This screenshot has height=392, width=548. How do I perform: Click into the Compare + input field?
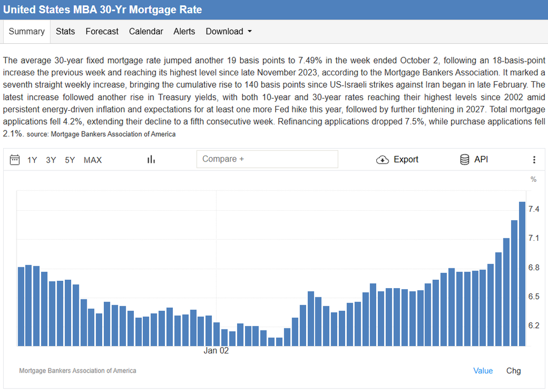268,159
